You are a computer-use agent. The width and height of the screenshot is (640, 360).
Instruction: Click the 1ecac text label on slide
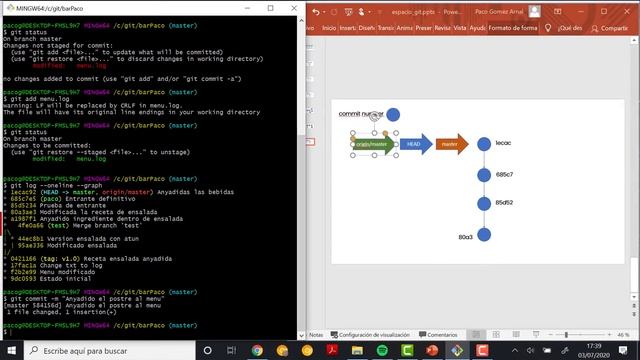pos(503,143)
